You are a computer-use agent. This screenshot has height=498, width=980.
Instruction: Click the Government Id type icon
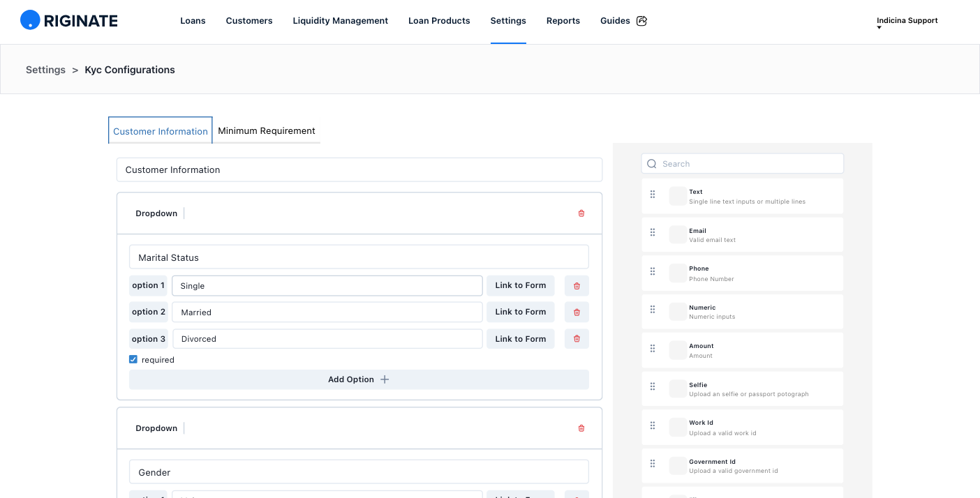(x=678, y=465)
